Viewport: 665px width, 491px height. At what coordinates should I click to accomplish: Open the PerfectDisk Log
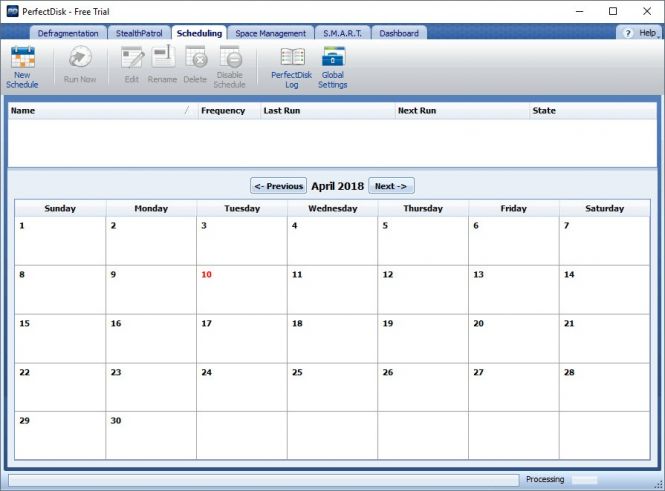292,68
